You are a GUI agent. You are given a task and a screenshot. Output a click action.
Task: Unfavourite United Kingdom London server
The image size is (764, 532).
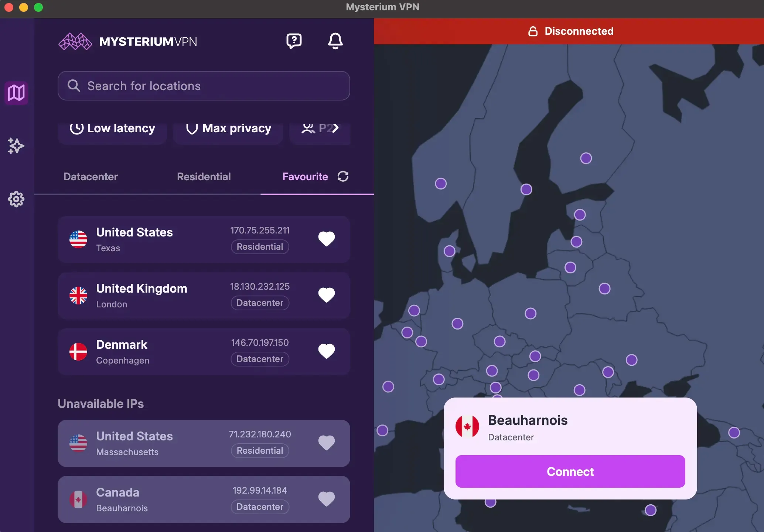[x=327, y=295]
